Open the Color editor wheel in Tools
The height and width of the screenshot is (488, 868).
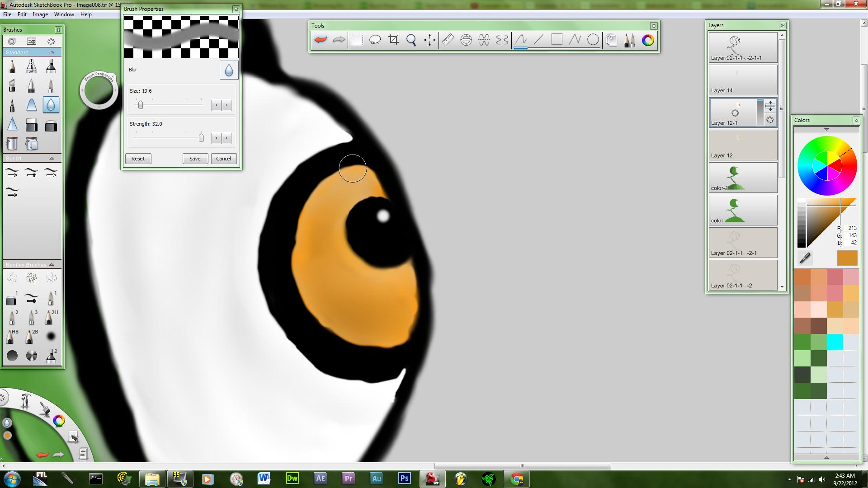coord(648,40)
